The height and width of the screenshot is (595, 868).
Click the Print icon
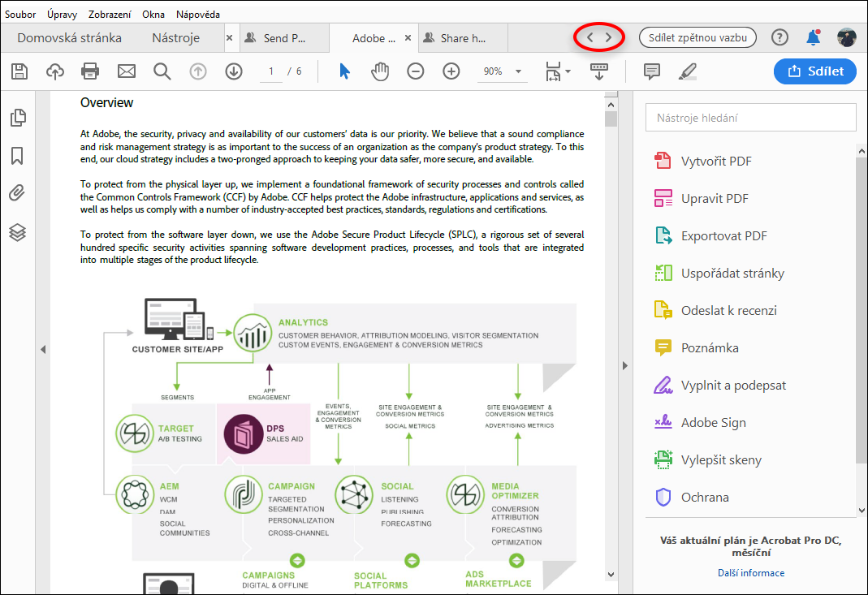(x=90, y=71)
